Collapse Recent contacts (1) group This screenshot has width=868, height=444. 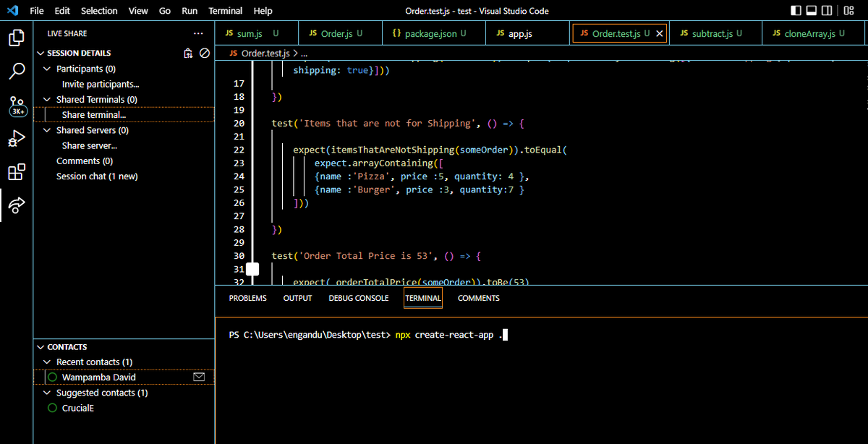pos(48,362)
